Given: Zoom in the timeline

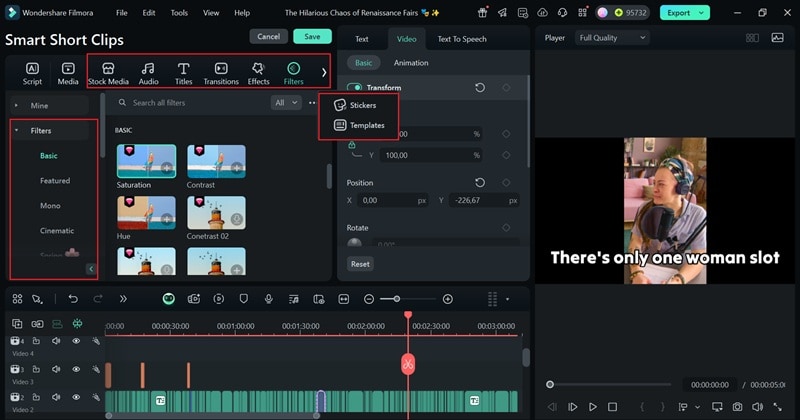Looking at the screenshot, I should pos(447,299).
